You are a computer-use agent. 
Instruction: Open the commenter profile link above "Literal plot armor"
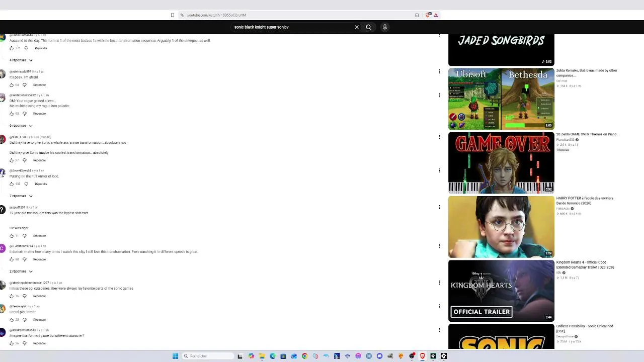pos(18,306)
